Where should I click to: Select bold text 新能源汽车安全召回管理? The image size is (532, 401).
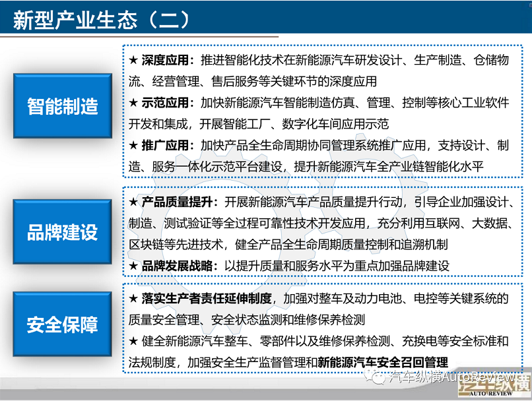(383, 362)
